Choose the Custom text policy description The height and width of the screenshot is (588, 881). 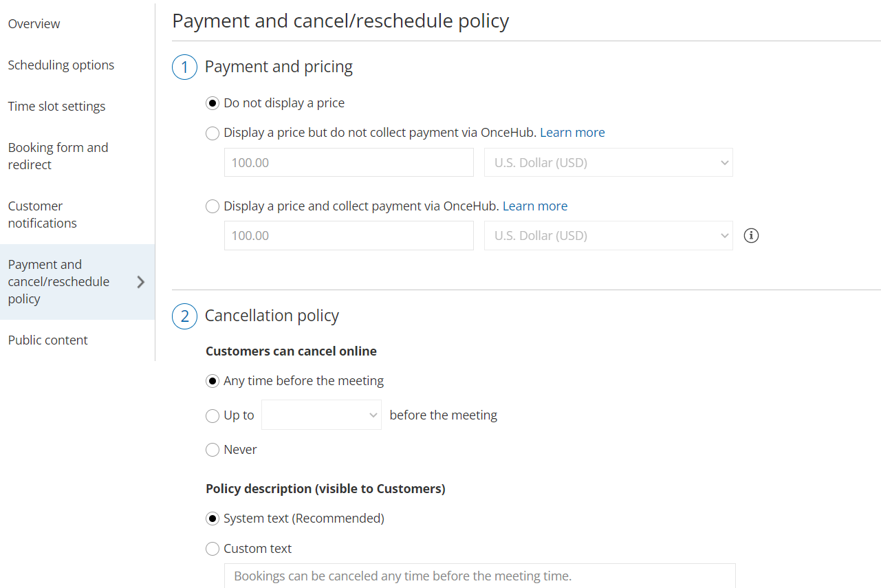[213, 549]
